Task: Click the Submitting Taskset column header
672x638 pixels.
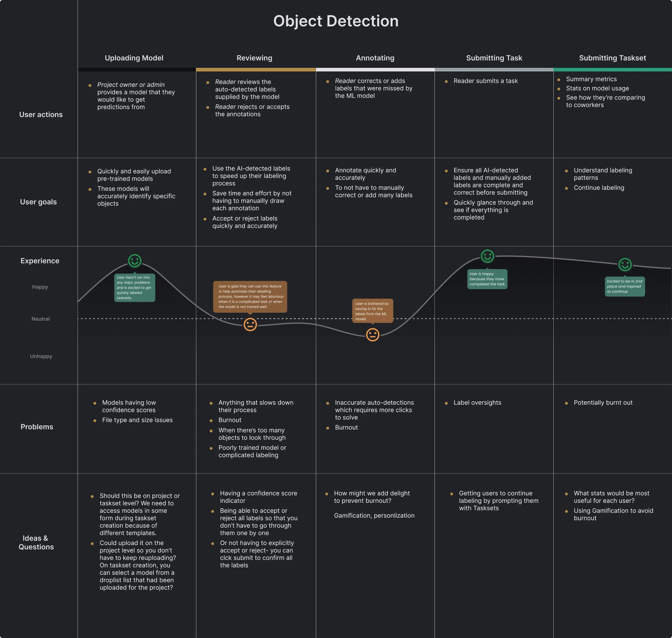Action: (613, 58)
